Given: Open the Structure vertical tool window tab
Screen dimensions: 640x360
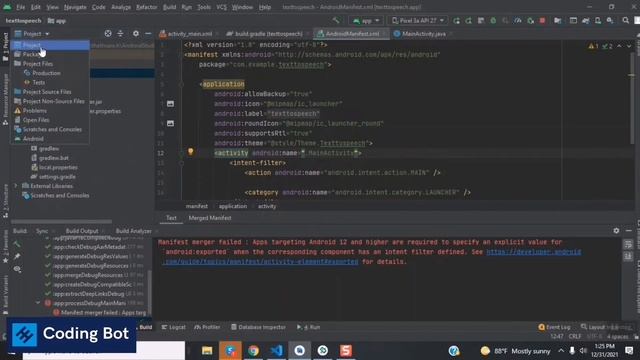Looking at the screenshot, I should [5, 200].
